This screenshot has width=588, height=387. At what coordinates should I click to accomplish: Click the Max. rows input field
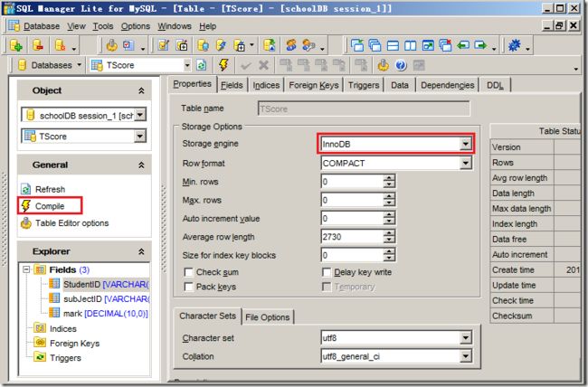tap(352, 200)
